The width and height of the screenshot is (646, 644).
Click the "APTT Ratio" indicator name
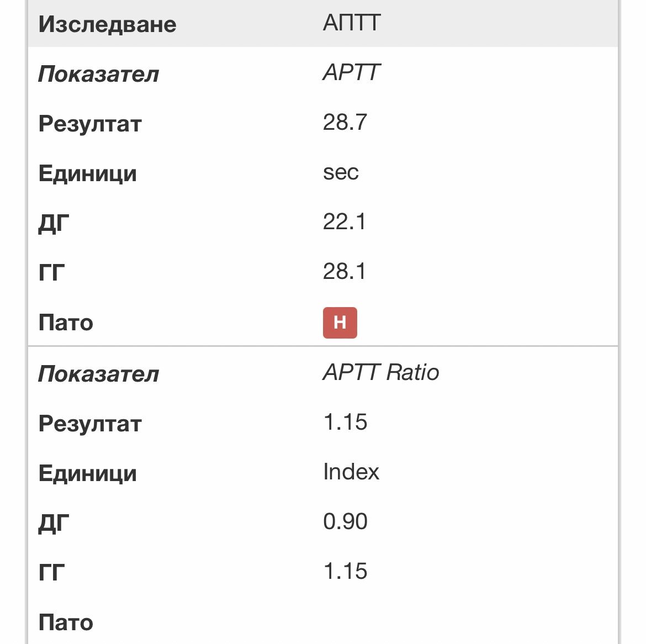[x=380, y=373]
